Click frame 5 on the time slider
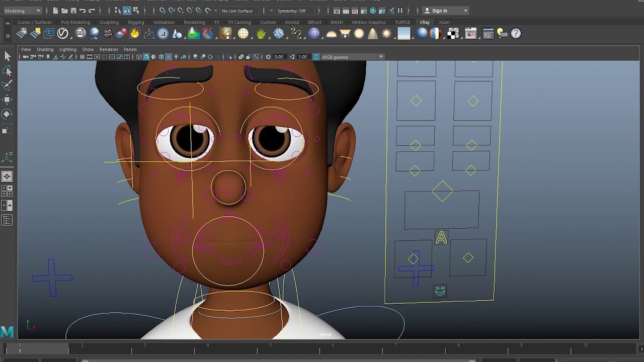This screenshot has height=362, width=644. [x=270, y=349]
